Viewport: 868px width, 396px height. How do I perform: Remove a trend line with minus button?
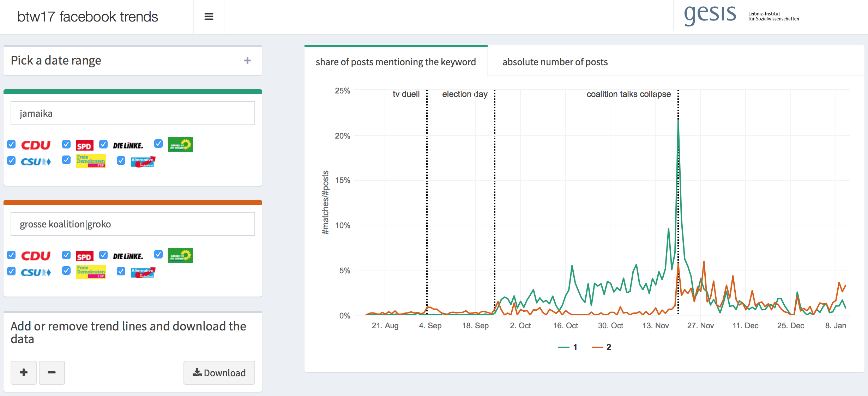(52, 372)
